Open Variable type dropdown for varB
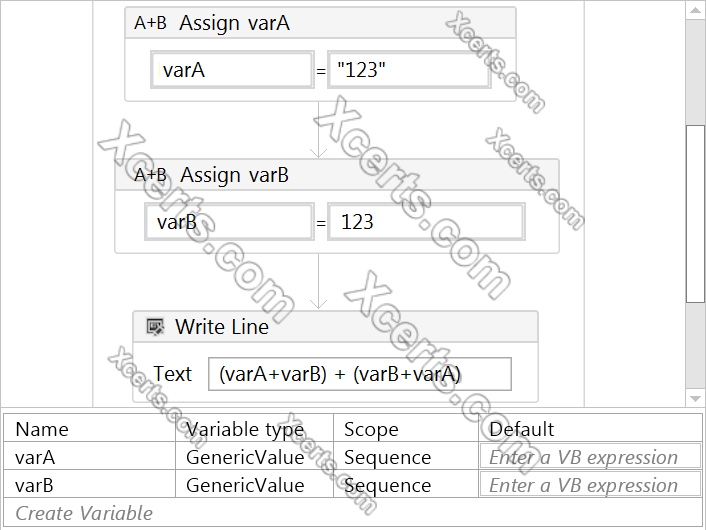Image resolution: width=706 pixels, height=530 pixels. (256, 486)
